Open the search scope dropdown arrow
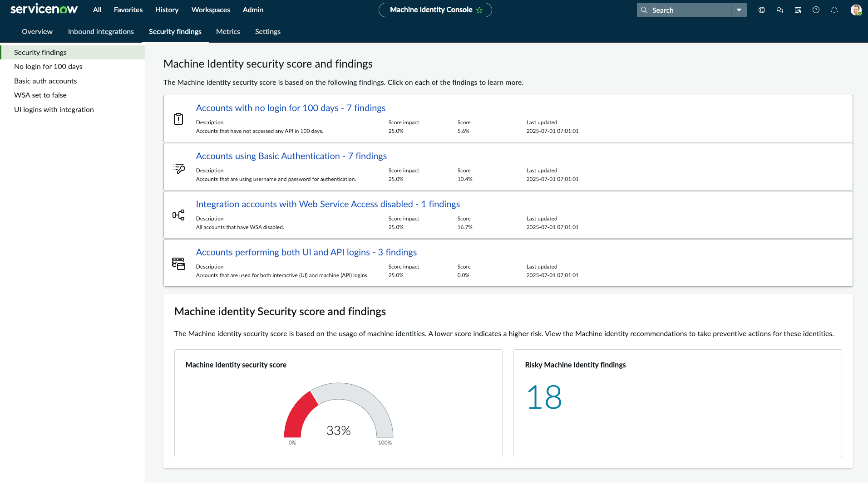The width and height of the screenshot is (868, 484). point(739,10)
